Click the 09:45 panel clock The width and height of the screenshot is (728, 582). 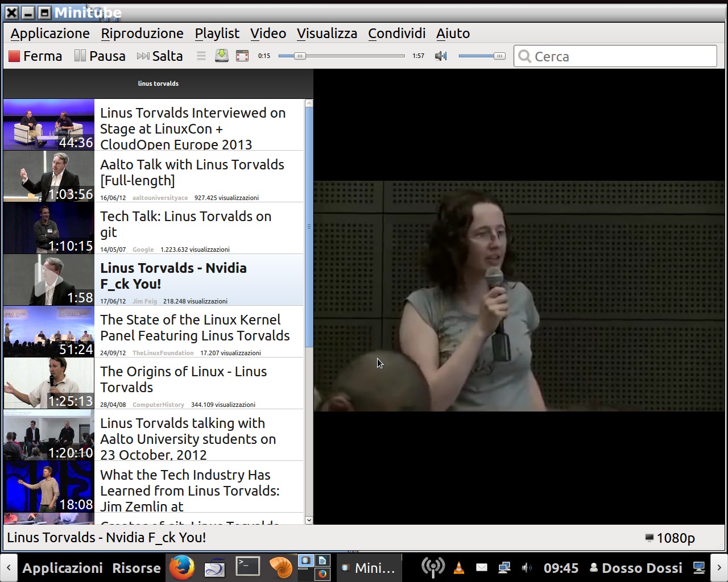tap(561, 568)
